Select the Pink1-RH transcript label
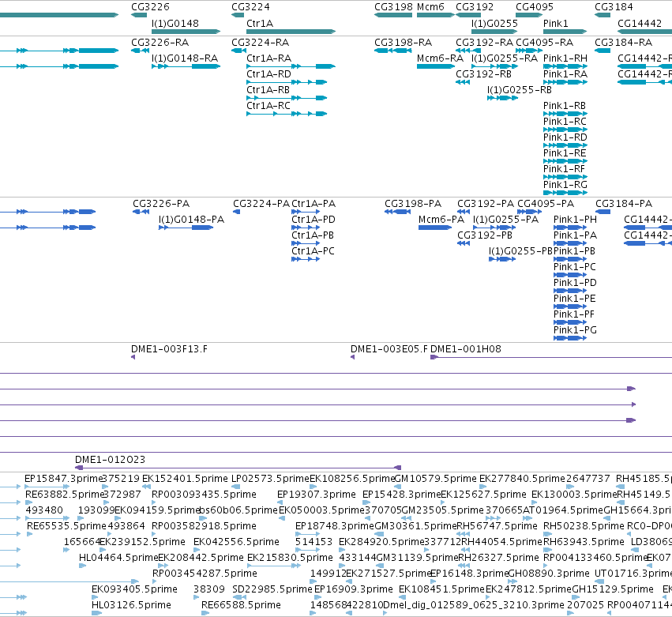 click(565, 58)
